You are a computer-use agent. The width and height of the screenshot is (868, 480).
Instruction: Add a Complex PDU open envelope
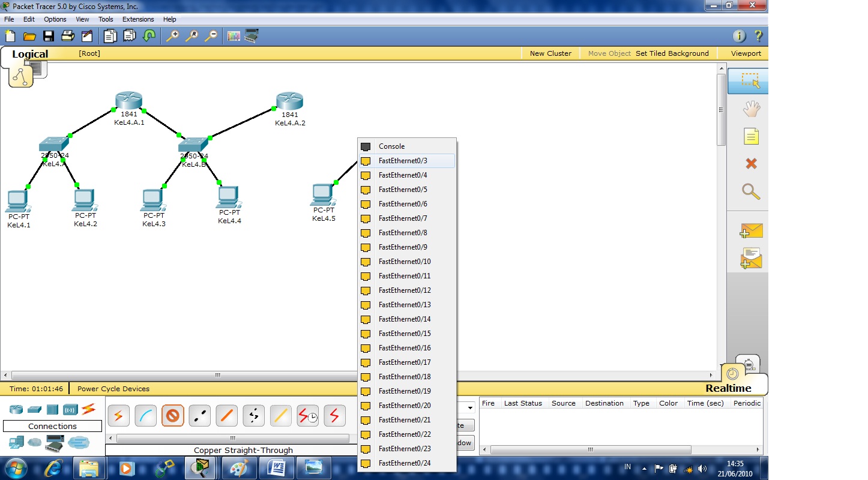click(x=751, y=258)
